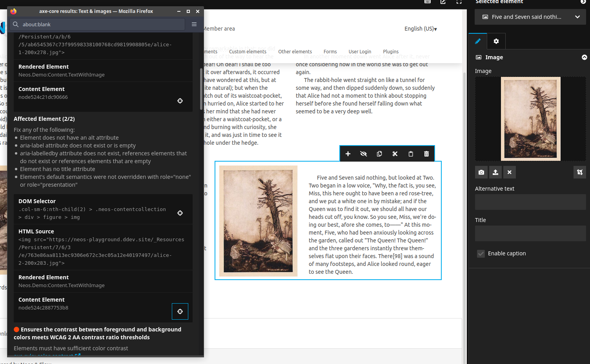Select the image preview thumbnail in inspector
Screen dimensions: 590x364
[x=530, y=119]
